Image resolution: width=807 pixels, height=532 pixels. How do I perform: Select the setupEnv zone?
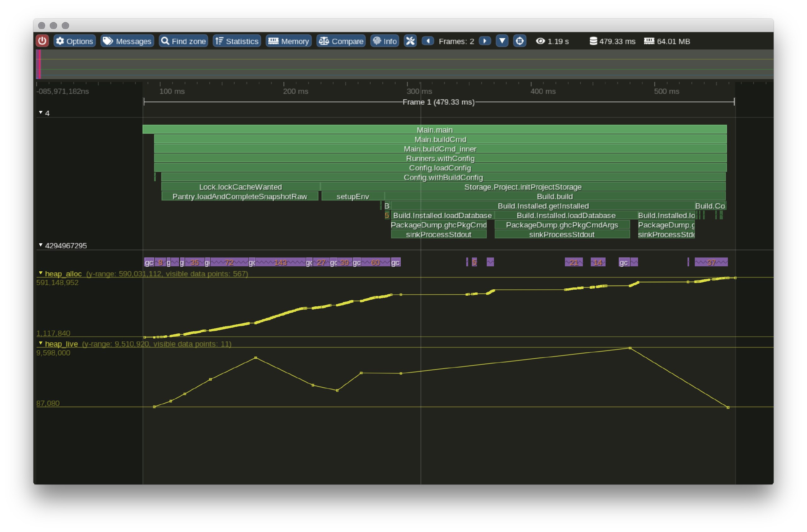click(x=353, y=196)
